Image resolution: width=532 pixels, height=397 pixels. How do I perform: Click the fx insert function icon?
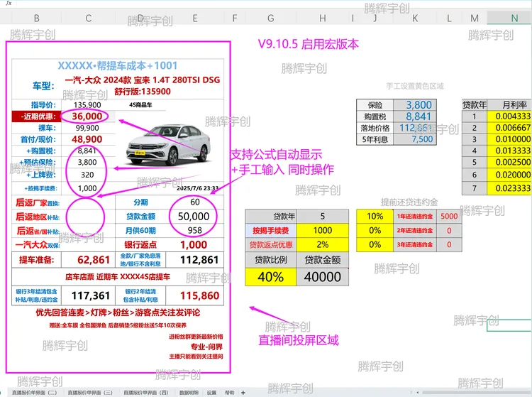click(8, 3)
